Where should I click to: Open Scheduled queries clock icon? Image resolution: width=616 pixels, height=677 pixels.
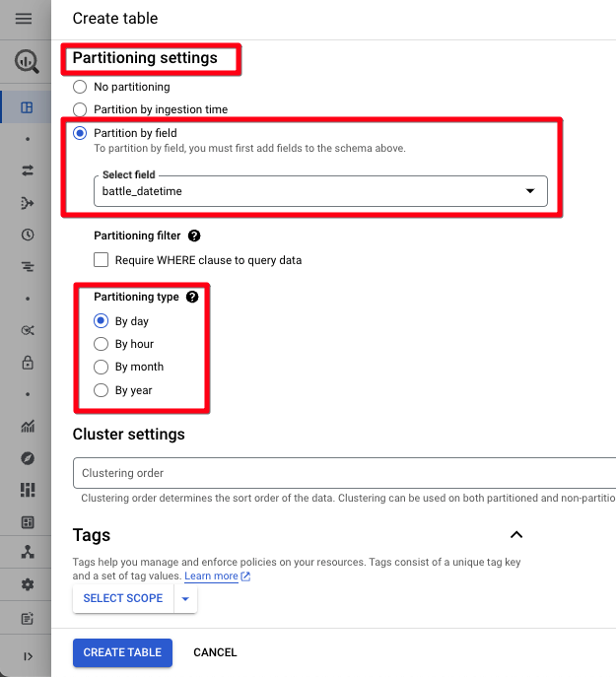pyautogui.click(x=28, y=235)
